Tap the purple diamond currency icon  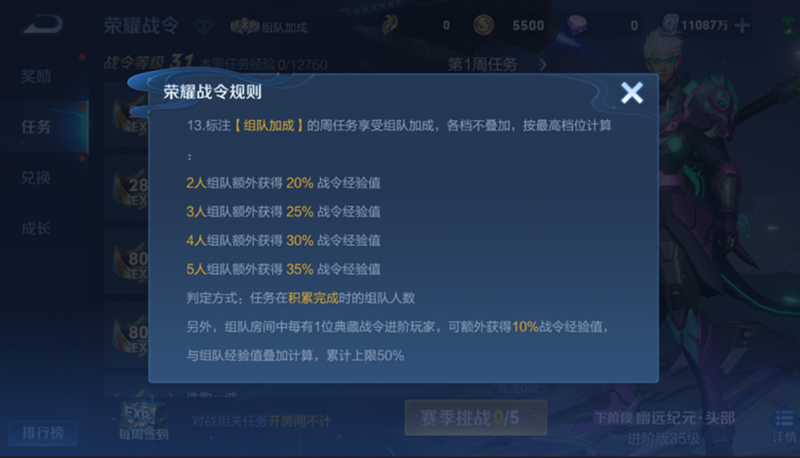point(577,24)
